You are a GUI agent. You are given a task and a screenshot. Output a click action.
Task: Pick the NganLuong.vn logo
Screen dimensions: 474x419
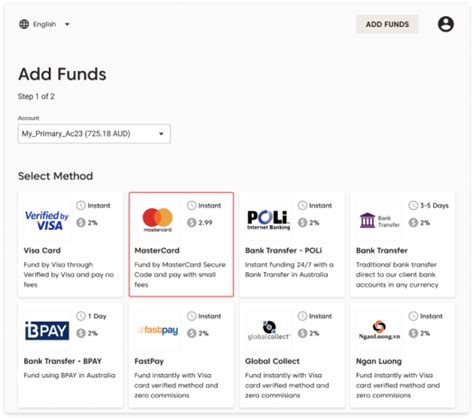[379, 330]
